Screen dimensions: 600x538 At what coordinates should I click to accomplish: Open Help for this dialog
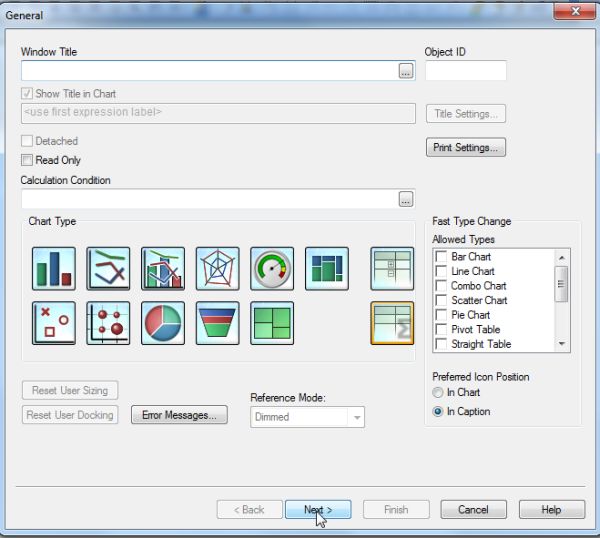click(552, 510)
